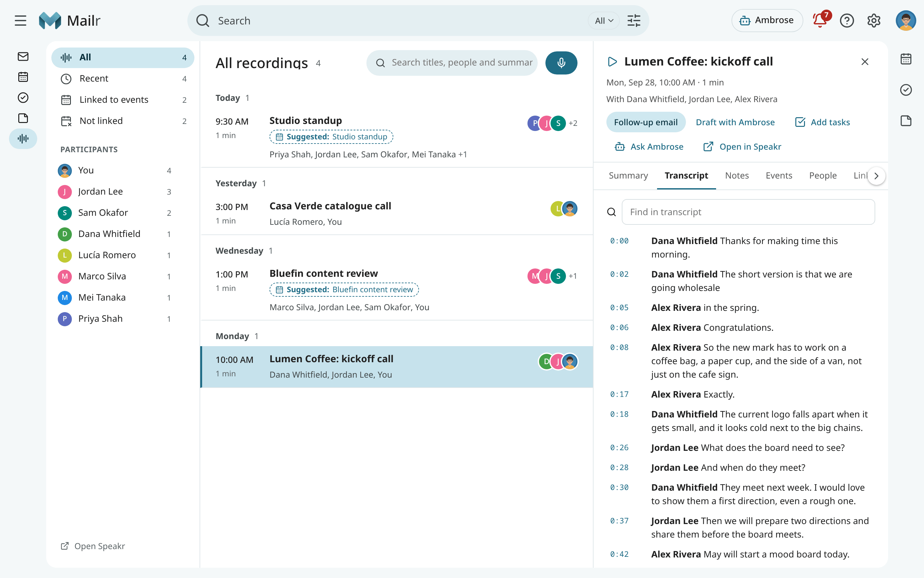Image resolution: width=924 pixels, height=578 pixels.
Task: Select Not linked filter
Action: [123, 121]
